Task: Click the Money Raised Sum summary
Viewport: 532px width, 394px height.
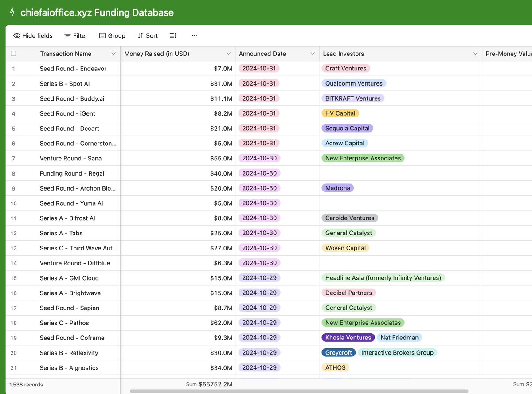Action: tap(209, 384)
